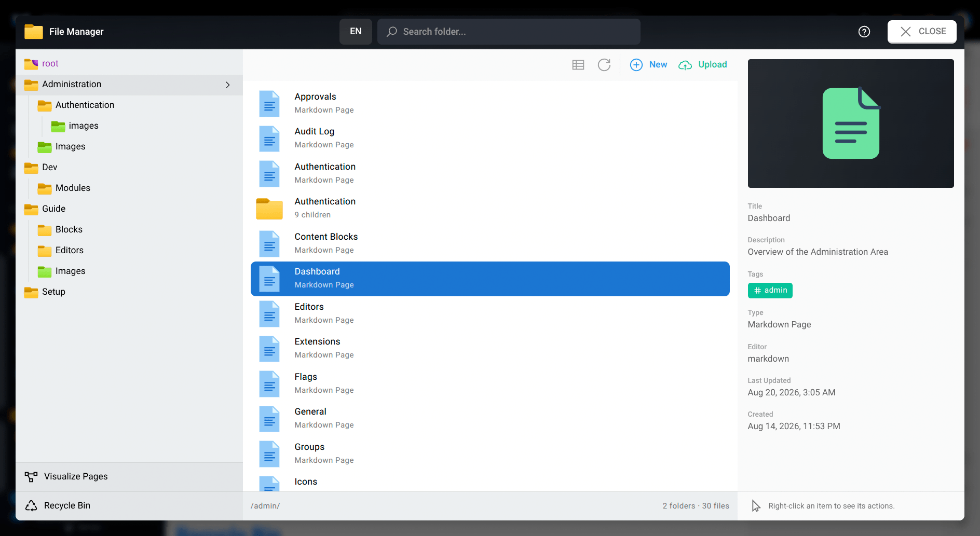Open the EN language selector
This screenshot has height=536, width=980.
356,32
